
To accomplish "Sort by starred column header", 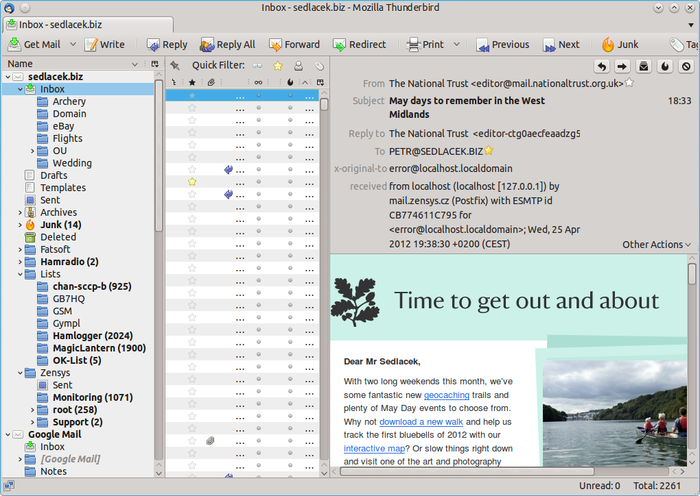I will 192,82.
